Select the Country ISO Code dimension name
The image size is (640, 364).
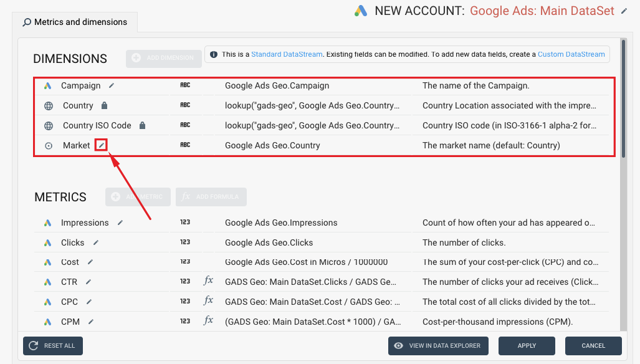click(97, 126)
